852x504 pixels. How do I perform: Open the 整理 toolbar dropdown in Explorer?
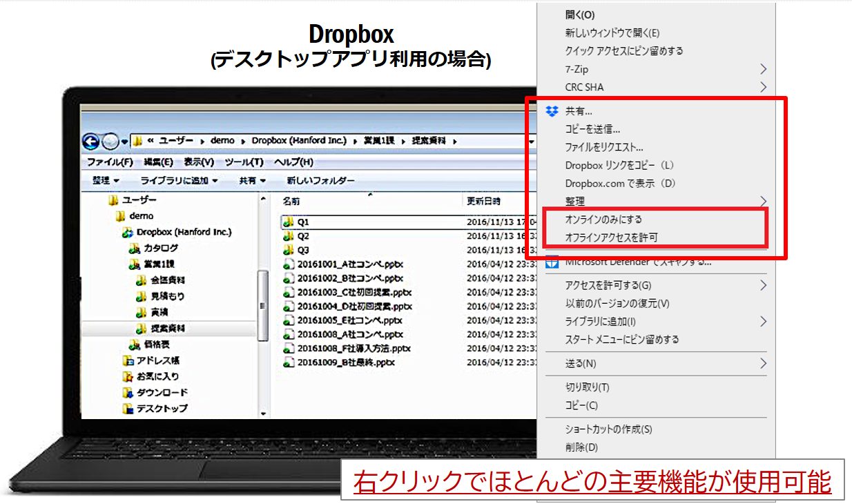pyautogui.click(x=106, y=180)
